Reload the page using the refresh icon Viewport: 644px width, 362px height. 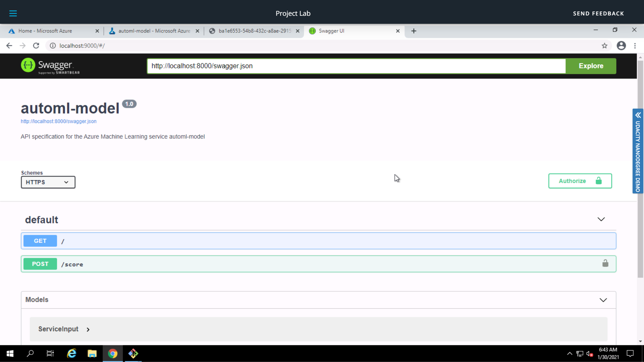coord(36,46)
